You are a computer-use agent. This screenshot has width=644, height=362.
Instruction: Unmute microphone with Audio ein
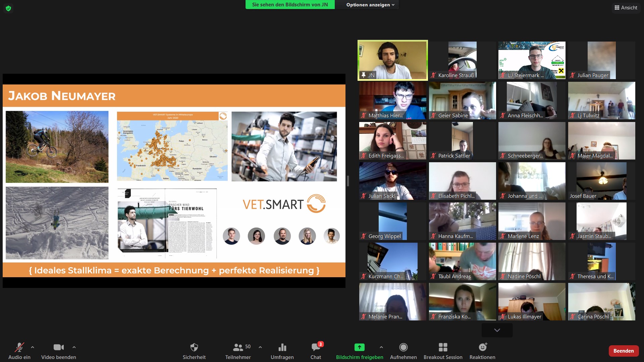tap(19, 348)
